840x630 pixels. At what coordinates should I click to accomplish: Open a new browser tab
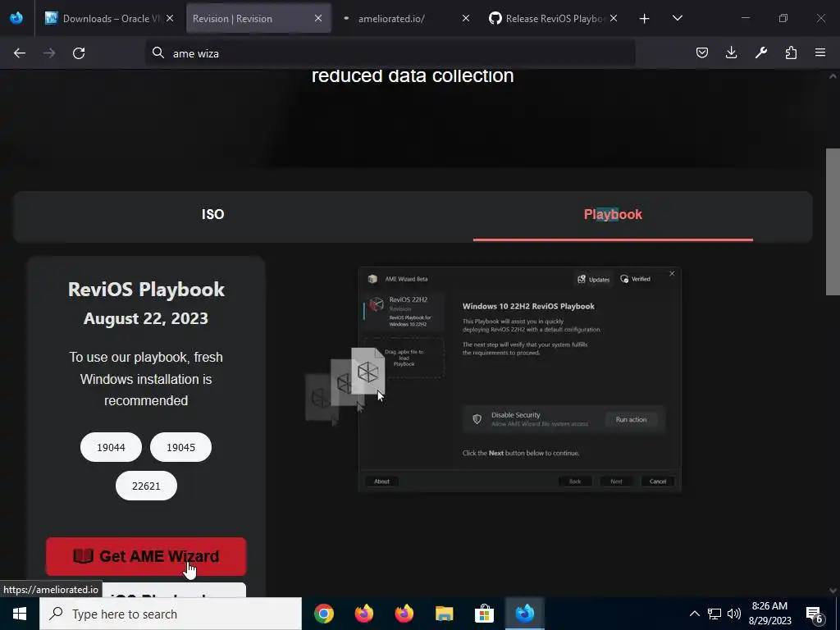(645, 19)
